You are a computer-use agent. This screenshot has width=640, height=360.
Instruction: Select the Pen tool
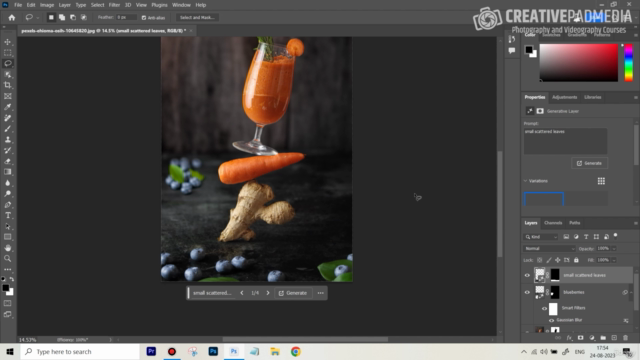[7, 204]
